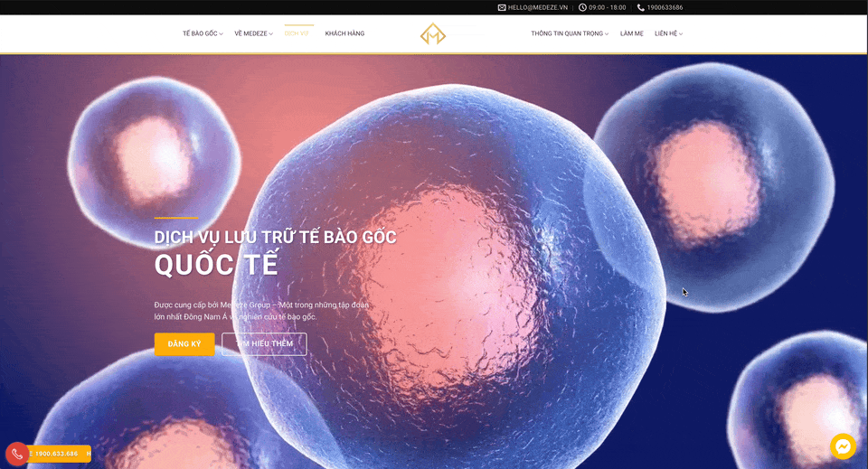Click the red floating phone call icon
The image size is (868, 469).
pos(17,454)
